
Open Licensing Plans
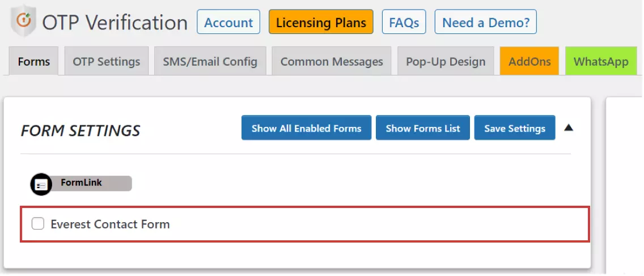[x=321, y=22]
